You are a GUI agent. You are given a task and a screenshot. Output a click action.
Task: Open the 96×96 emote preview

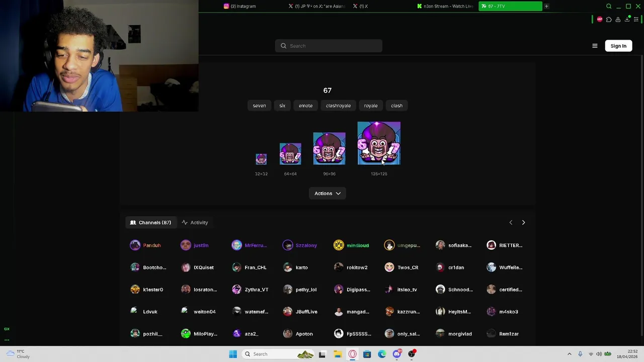click(x=329, y=148)
